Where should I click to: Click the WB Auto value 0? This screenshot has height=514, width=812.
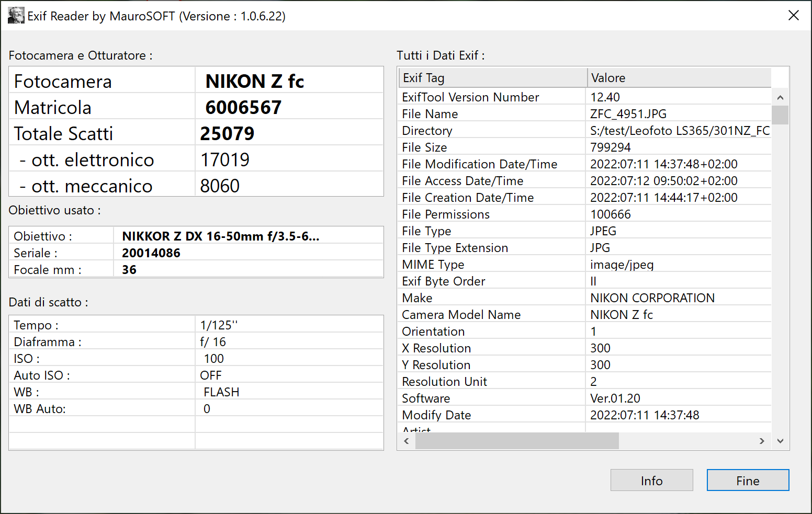pyautogui.click(x=207, y=409)
